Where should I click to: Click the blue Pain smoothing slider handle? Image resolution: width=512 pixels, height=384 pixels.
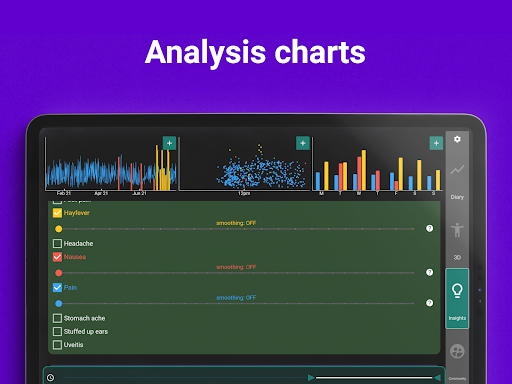[x=59, y=304]
